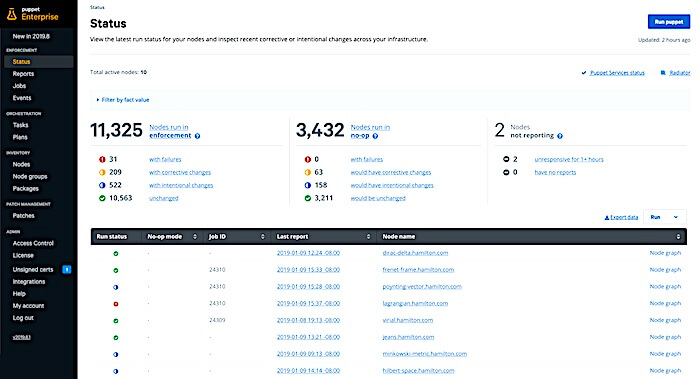Click the Export data download icon

click(607, 217)
